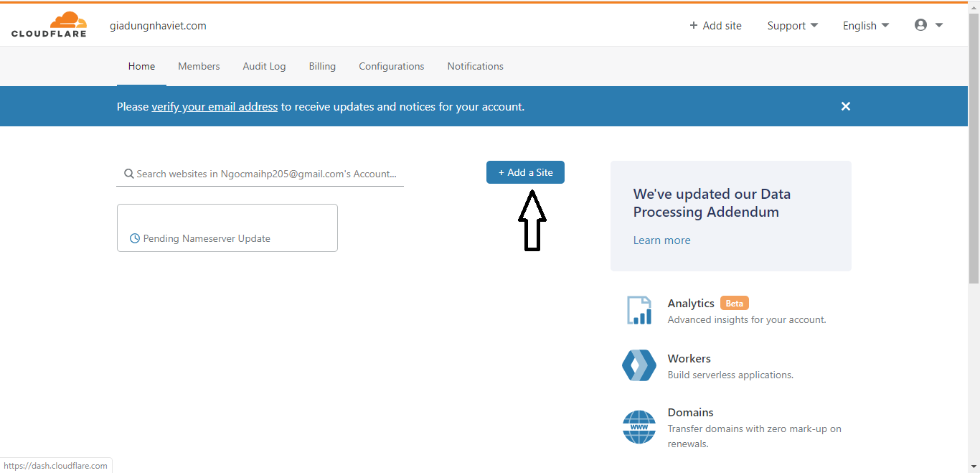The image size is (980, 473).
Task: Click the Domains globe icon
Action: click(x=639, y=426)
